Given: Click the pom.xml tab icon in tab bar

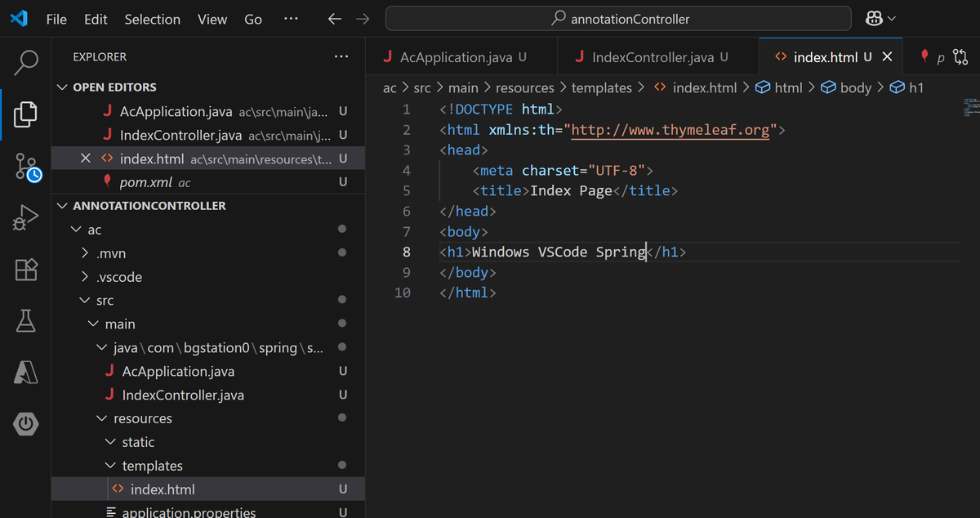Looking at the screenshot, I should tap(924, 56).
